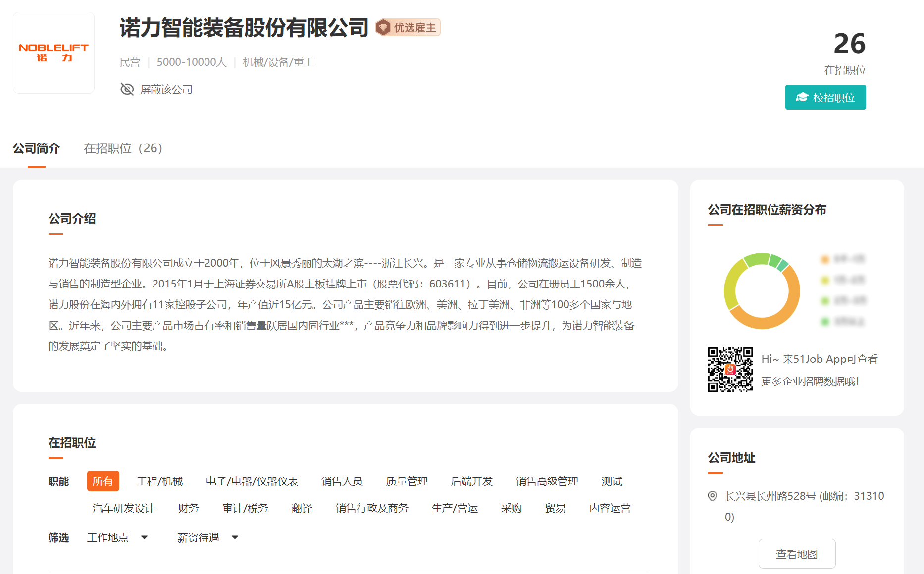This screenshot has height=574, width=924.
Task: Click the address text 长兴县长州路528号
Action: [770, 496]
